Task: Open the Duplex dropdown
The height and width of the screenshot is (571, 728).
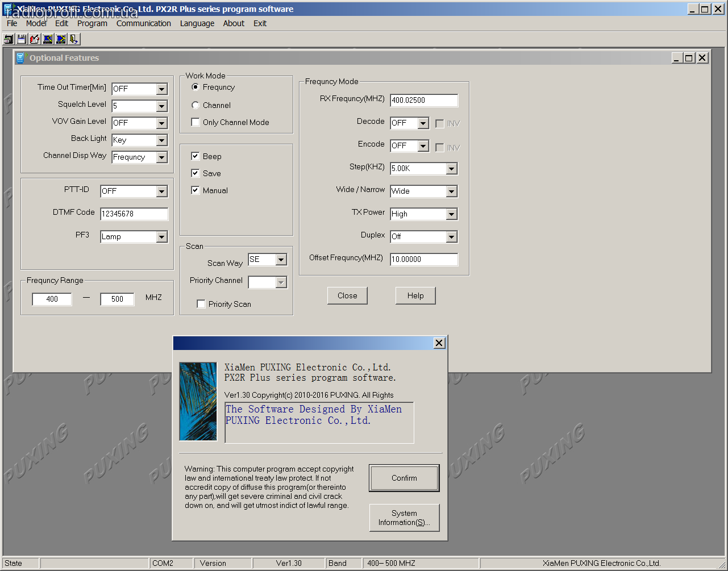Action: (452, 237)
